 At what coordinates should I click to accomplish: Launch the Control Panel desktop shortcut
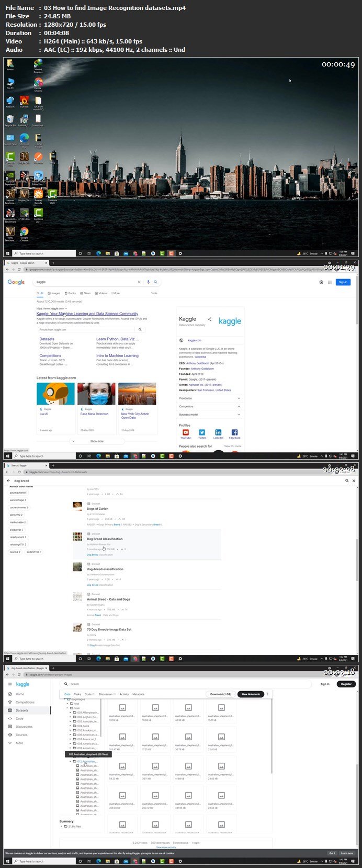[10, 139]
